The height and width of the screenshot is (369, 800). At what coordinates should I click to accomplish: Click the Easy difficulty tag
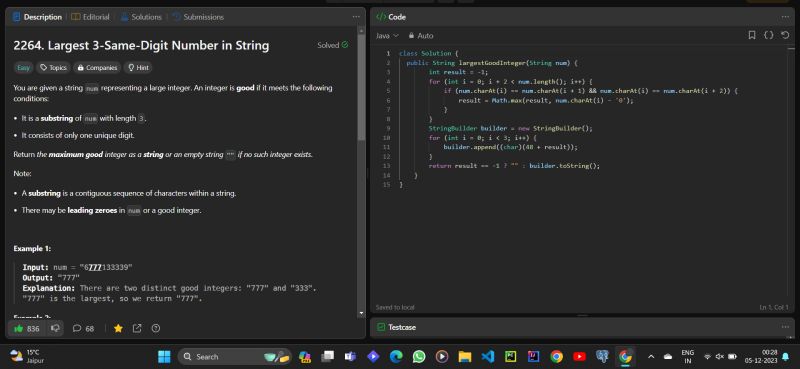[x=23, y=67]
